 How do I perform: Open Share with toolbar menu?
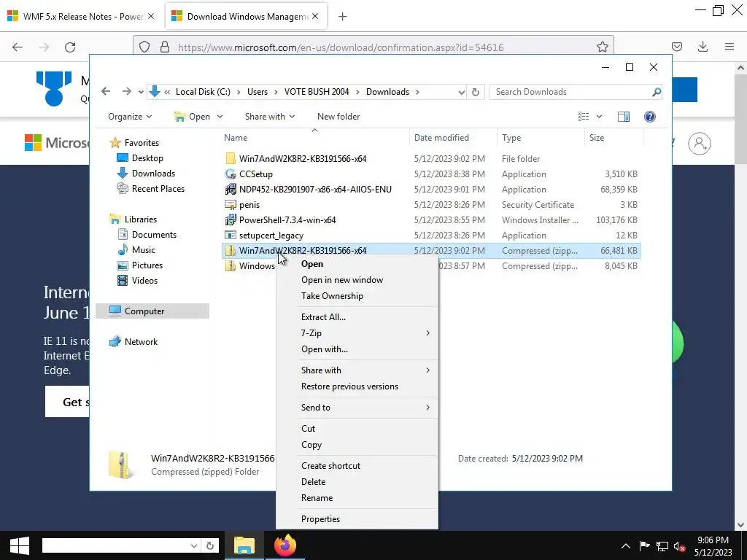[270, 117]
